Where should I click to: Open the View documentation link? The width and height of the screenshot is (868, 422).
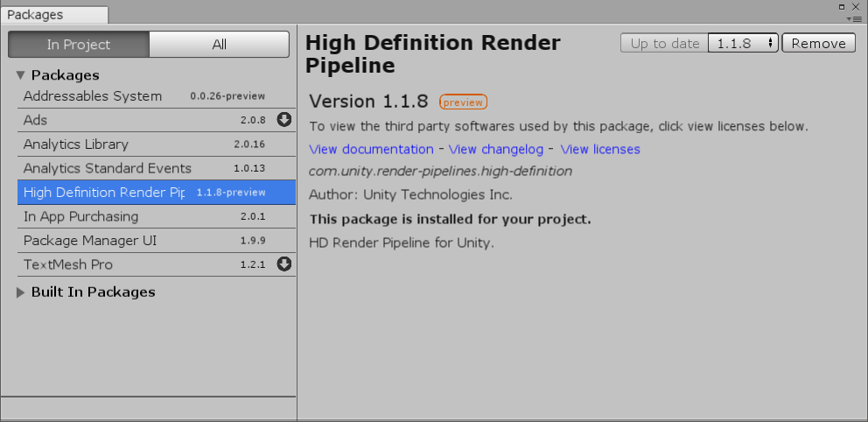pos(371,150)
